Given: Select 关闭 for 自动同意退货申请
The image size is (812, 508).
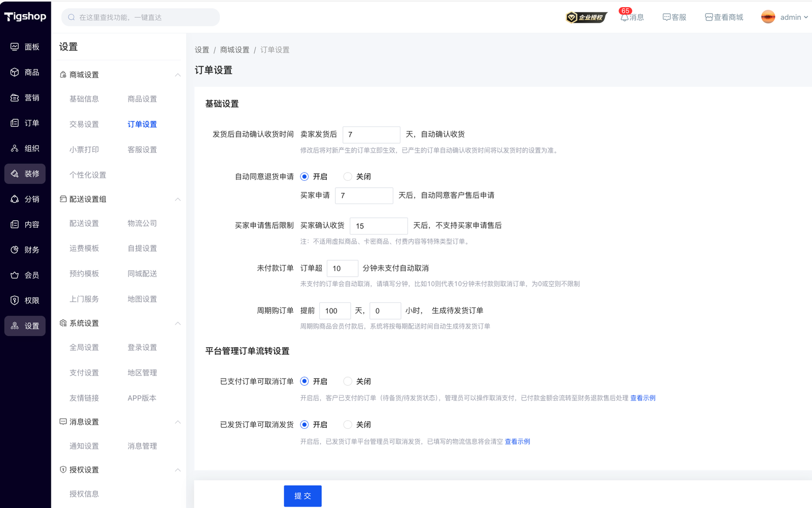Looking at the screenshot, I should 348,177.
